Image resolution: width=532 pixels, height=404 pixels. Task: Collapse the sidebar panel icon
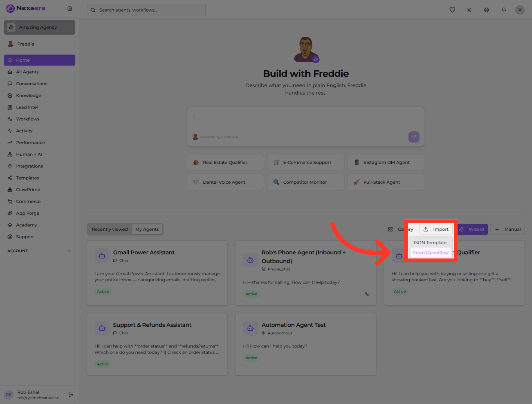pyautogui.click(x=70, y=9)
